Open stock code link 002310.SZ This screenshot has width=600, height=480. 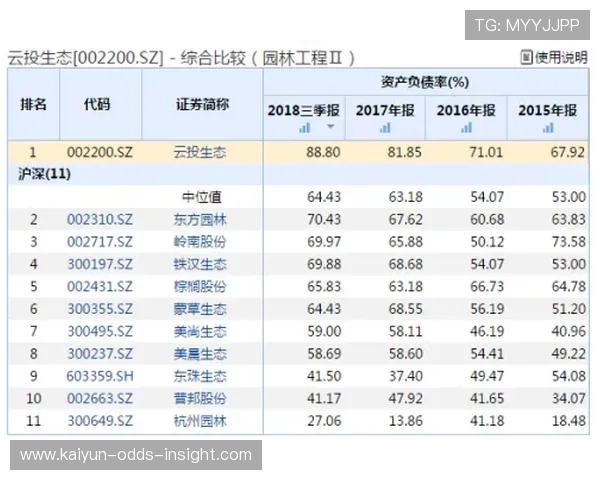click(x=100, y=220)
